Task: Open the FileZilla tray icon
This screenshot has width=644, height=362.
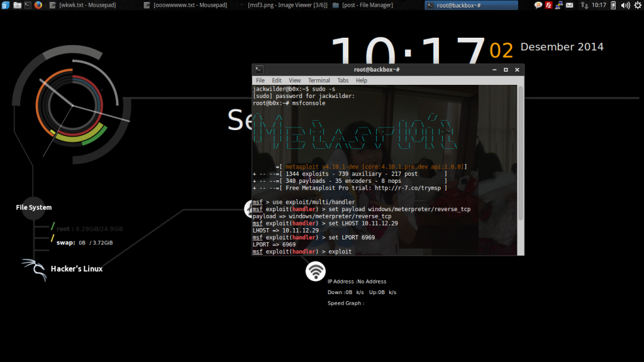Action: click(x=548, y=5)
